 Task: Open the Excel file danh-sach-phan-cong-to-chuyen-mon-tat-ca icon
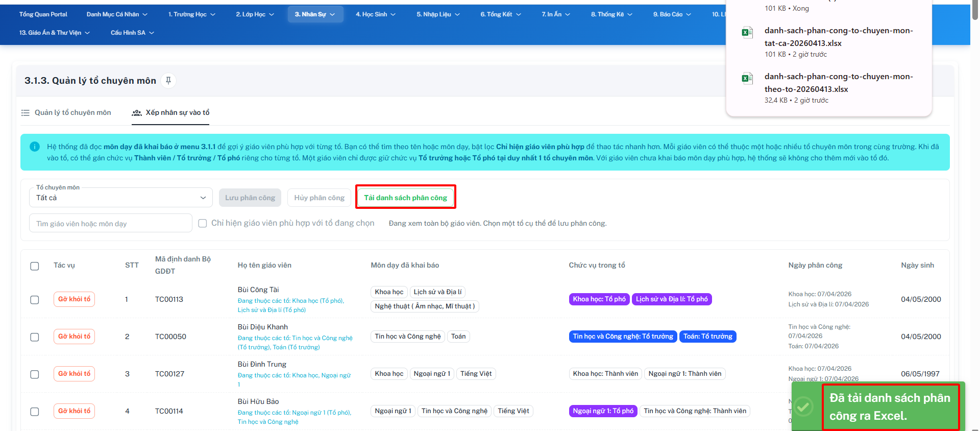coord(747,33)
